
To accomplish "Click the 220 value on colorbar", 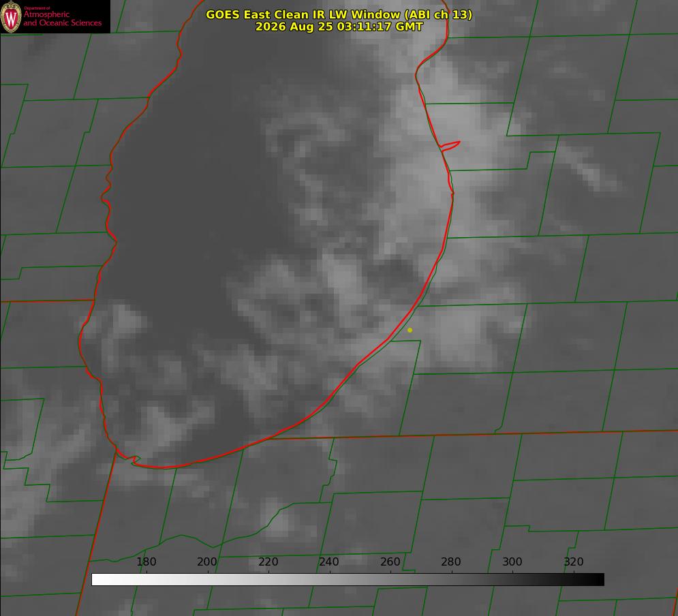I will pos(268,561).
